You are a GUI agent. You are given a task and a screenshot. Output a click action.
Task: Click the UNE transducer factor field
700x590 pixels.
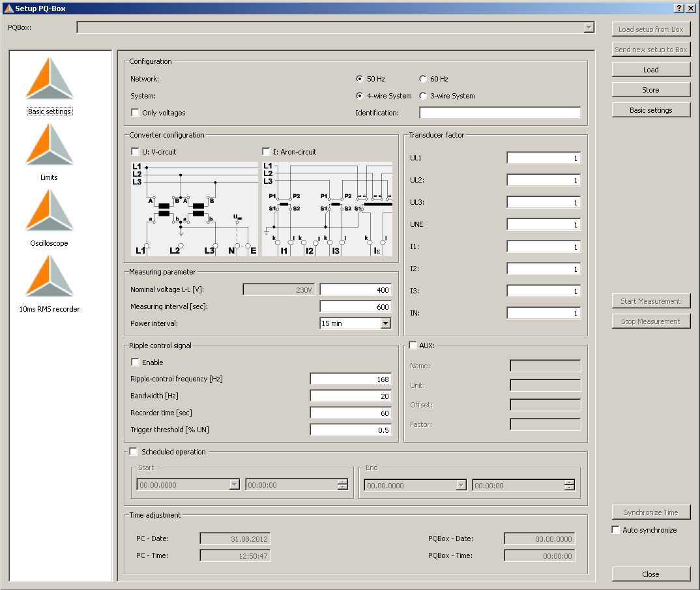tap(544, 224)
